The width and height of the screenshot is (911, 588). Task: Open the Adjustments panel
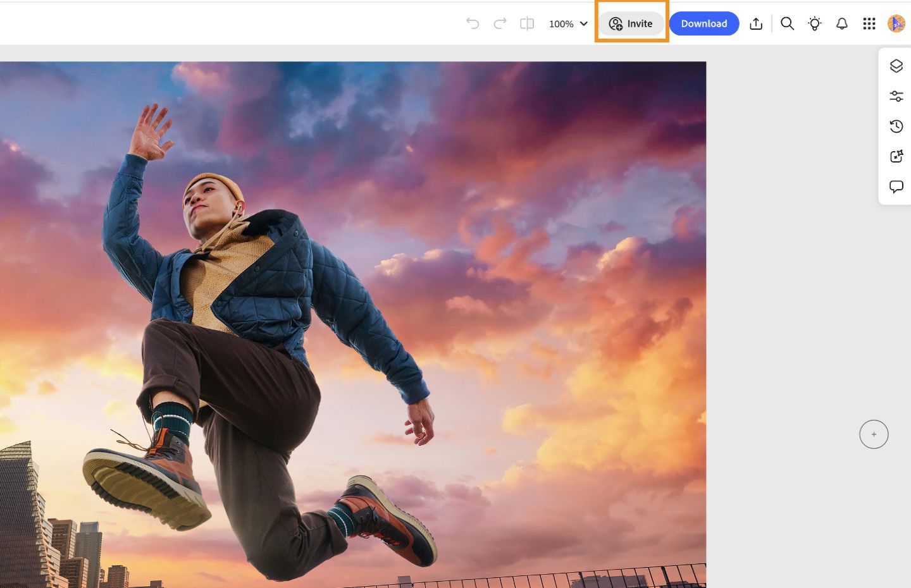[896, 95]
